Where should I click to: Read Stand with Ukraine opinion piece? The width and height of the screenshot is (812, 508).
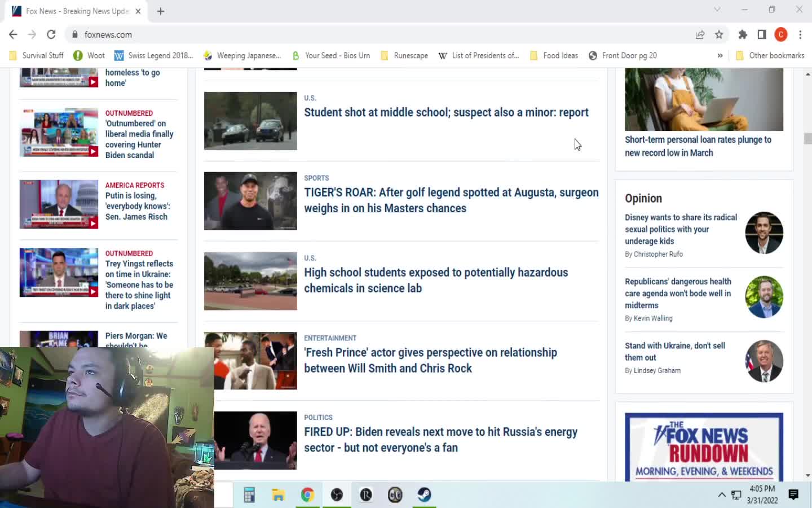click(x=675, y=352)
